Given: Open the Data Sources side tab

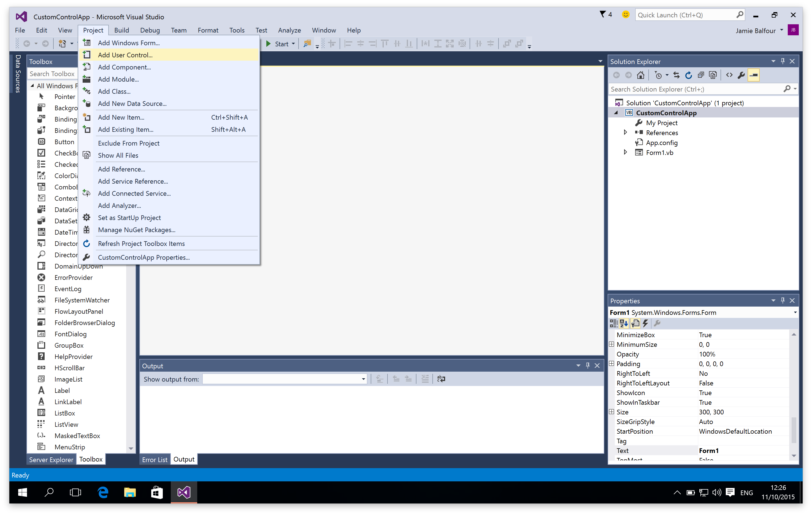Looking at the screenshot, I should tap(18, 73).
